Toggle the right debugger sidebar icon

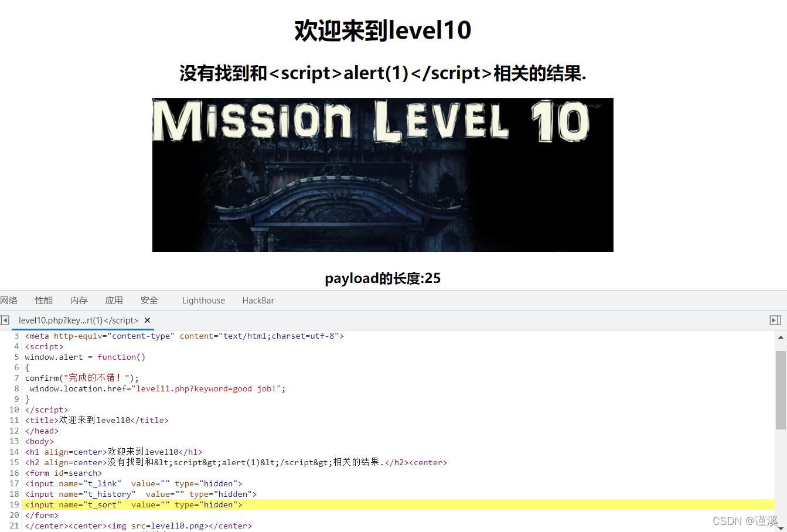click(x=775, y=320)
